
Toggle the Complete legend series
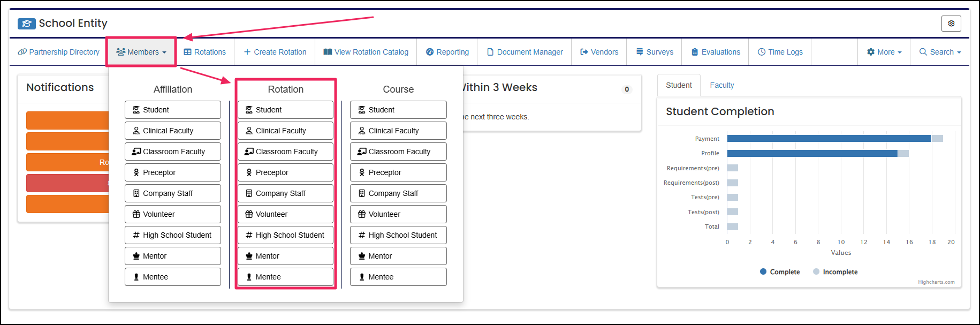click(x=780, y=272)
